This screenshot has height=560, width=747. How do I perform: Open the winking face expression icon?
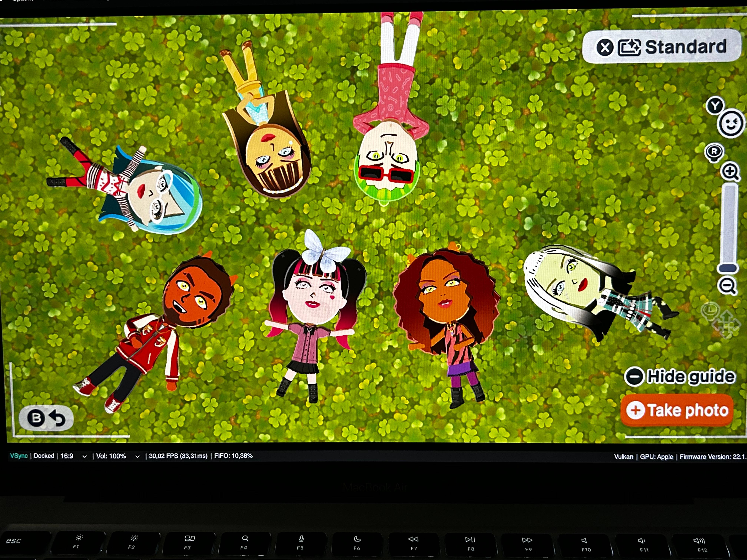tap(731, 124)
